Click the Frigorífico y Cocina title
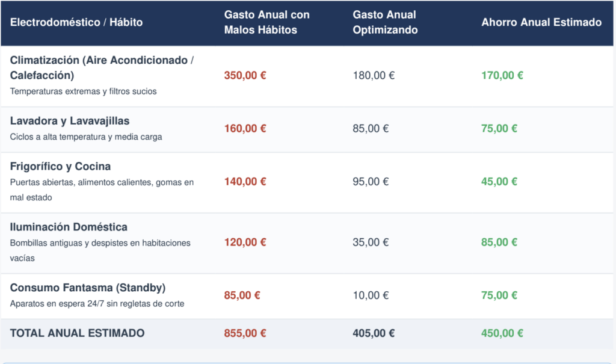616x364 pixels. pyautogui.click(x=60, y=166)
